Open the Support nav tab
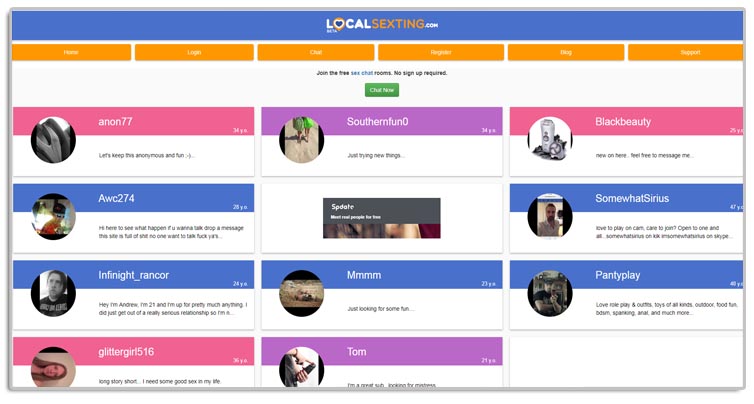The image size is (754, 404). 685,52
